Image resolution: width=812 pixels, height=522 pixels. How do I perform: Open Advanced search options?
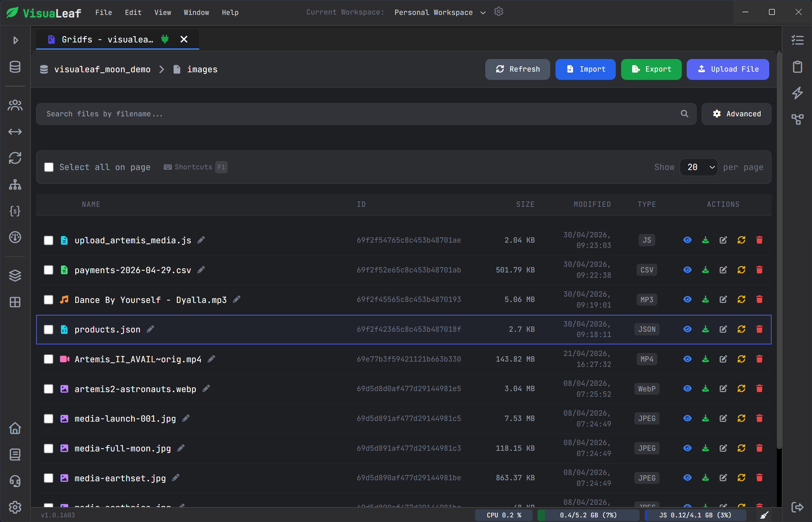pos(736,114)
